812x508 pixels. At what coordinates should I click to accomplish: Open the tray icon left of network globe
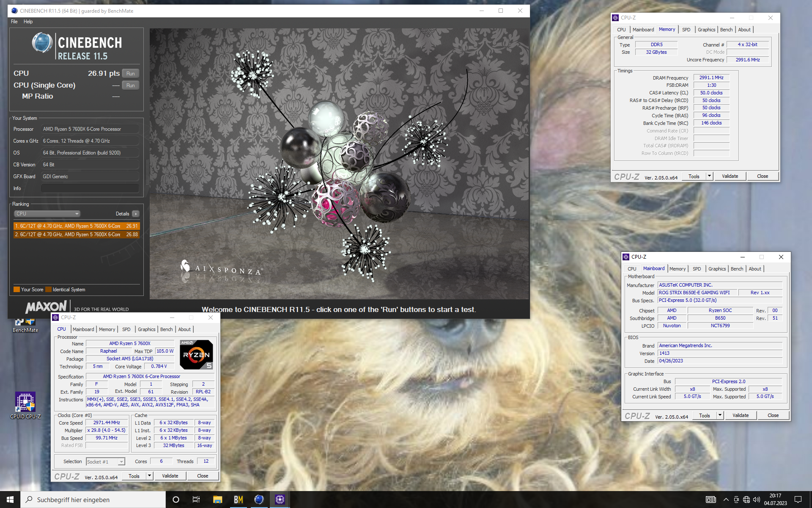pyautogui.click(x=736, y=500)
